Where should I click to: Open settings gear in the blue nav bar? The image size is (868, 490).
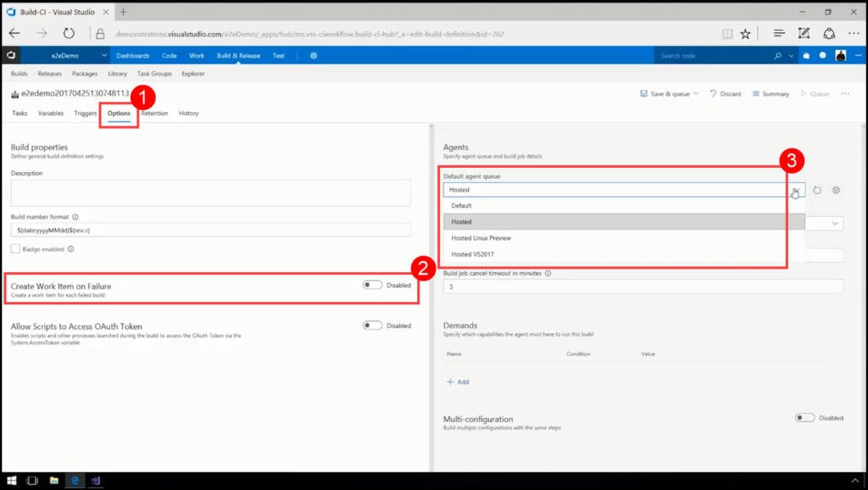pyautogui.click(x=314, y=56)
